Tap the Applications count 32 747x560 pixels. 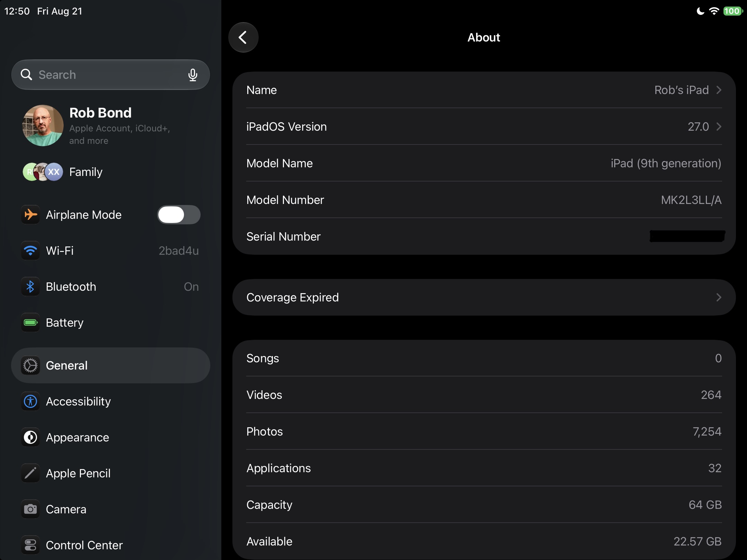tap(715, 468)
